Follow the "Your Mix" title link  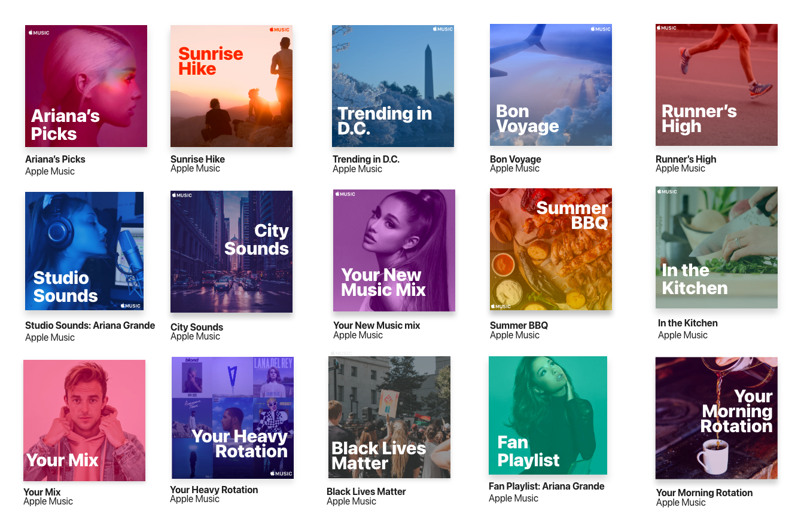(x=42, y=493)
